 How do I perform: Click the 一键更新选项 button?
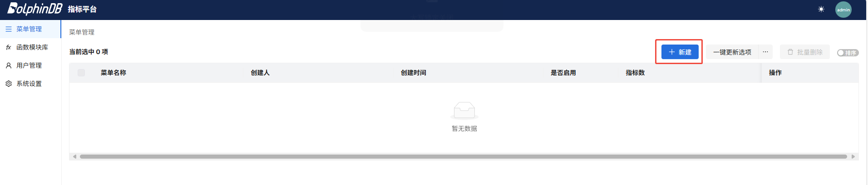[732, 52]
